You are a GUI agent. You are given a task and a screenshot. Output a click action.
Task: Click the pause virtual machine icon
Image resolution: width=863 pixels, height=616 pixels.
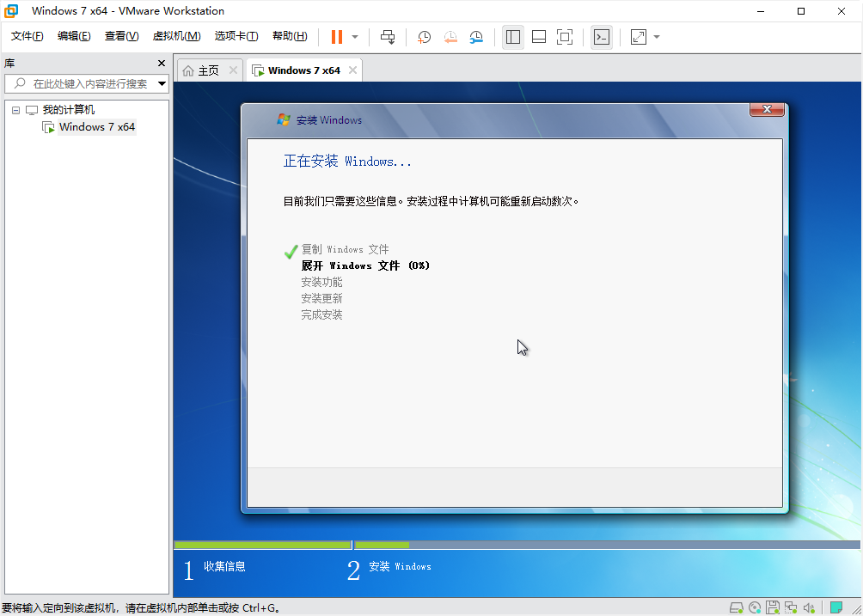coord(337,37)
